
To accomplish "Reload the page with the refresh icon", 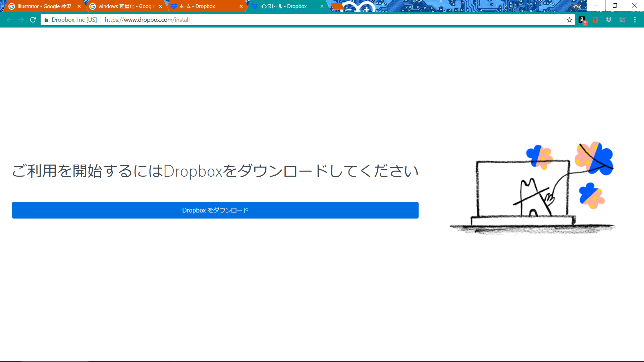I will (33, 20).
